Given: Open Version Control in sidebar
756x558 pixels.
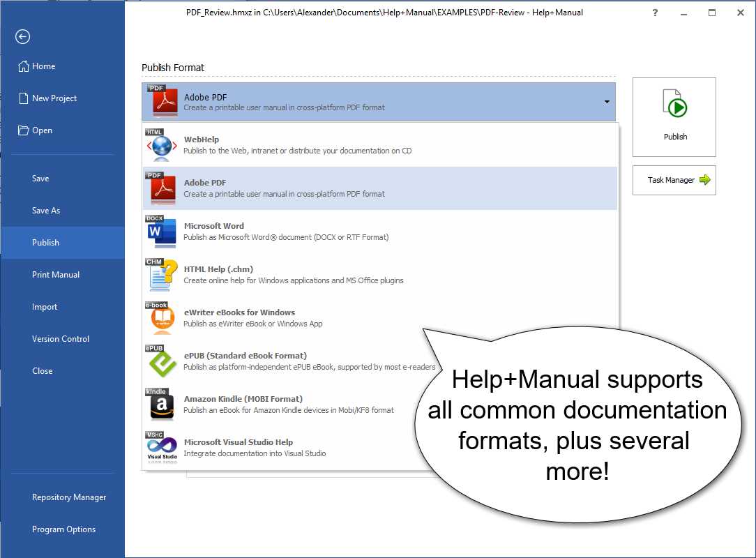Looking at the screenshot, I should [x=60, y=338].
